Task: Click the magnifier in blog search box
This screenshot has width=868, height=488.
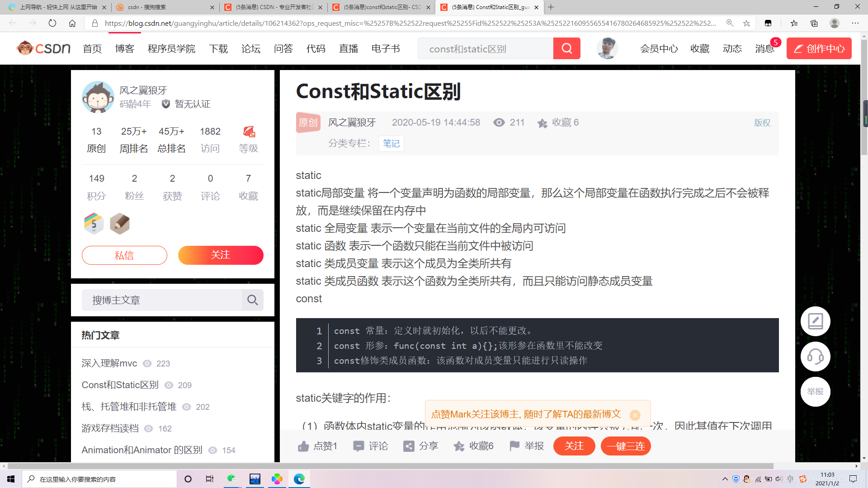Action: 252,300
